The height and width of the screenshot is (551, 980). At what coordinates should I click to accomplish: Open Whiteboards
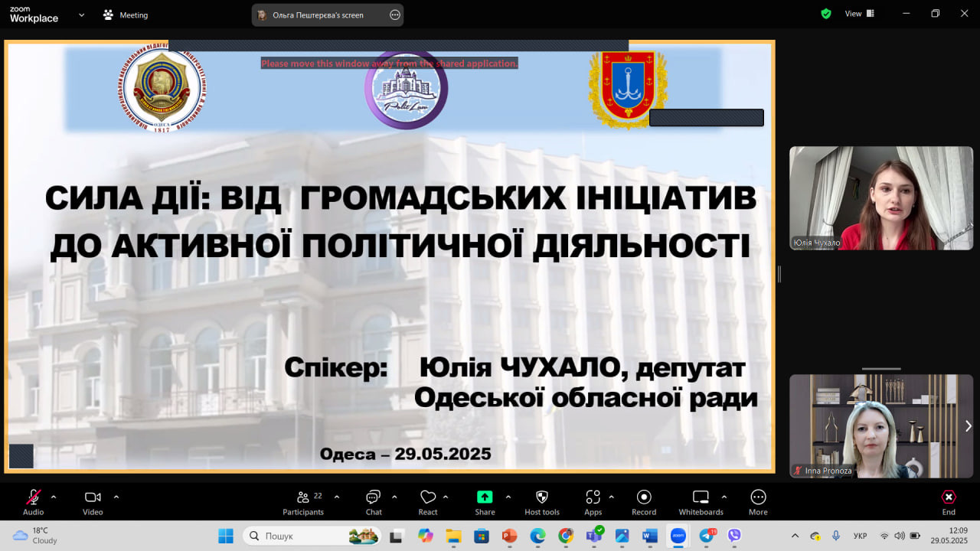tap(701, 502)
